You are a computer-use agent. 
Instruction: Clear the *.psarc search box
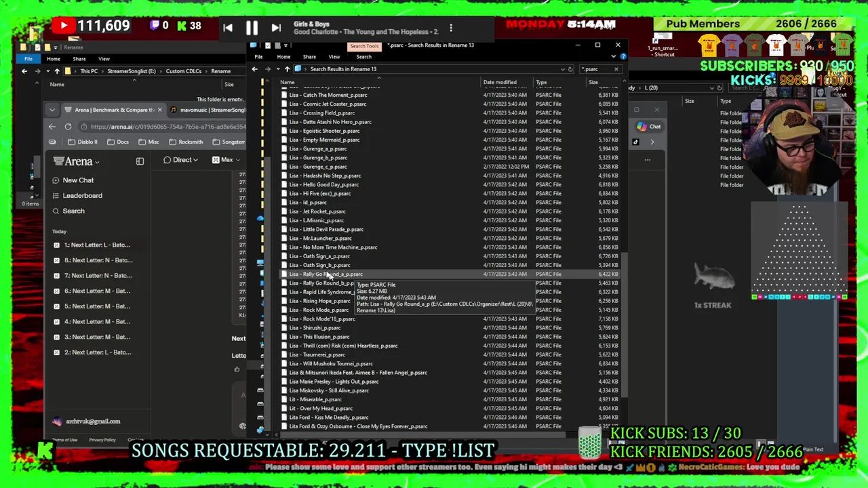616,69
